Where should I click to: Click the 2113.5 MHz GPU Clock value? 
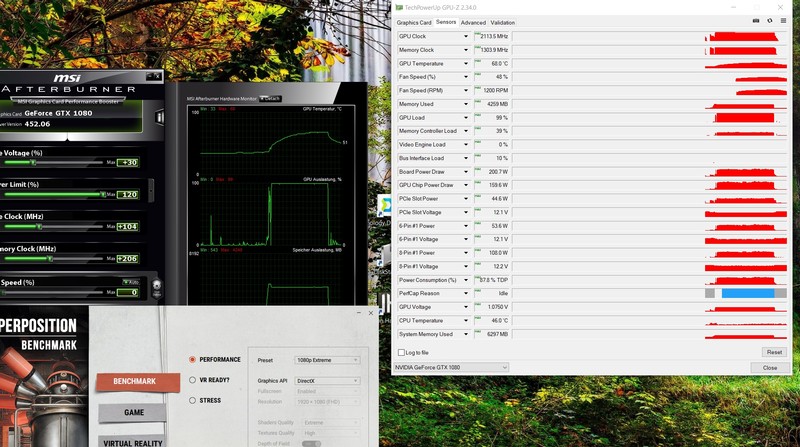(x=494, y=37)
